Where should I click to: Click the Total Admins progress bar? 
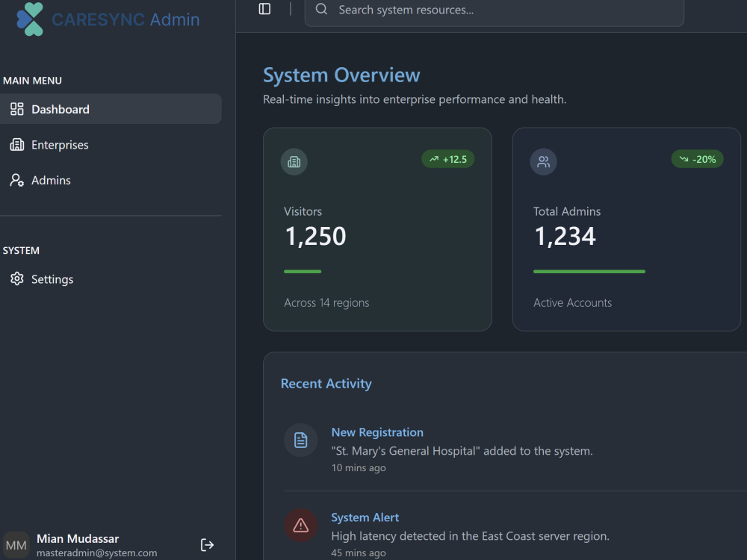click(589, 272)
